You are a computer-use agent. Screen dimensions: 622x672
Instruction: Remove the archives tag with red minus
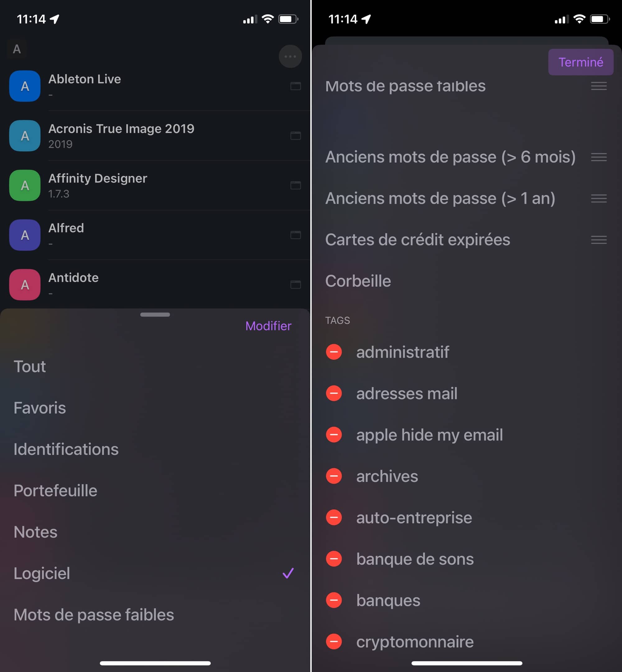[x=334, y=476]
